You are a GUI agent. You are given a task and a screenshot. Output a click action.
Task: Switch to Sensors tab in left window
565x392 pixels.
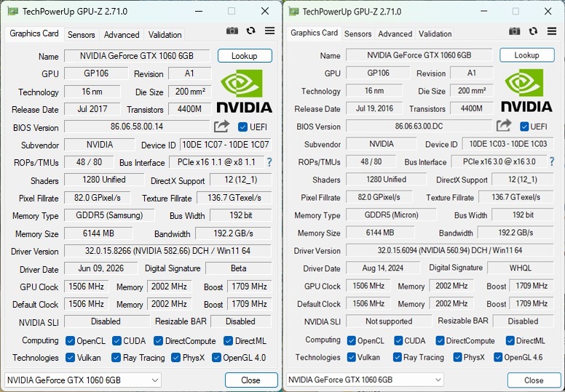(x=81, y=35)
